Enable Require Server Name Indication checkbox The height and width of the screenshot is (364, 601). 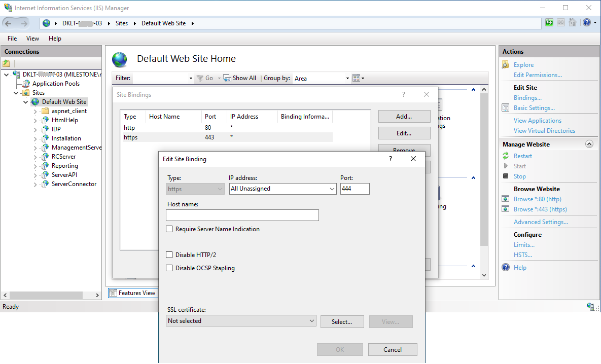click(x=169, y=229)
